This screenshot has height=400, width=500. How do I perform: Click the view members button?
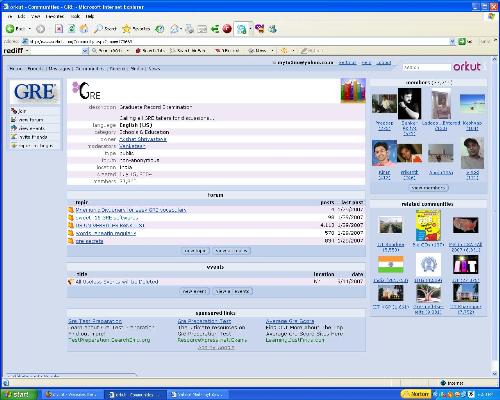[x=429, y=188]
